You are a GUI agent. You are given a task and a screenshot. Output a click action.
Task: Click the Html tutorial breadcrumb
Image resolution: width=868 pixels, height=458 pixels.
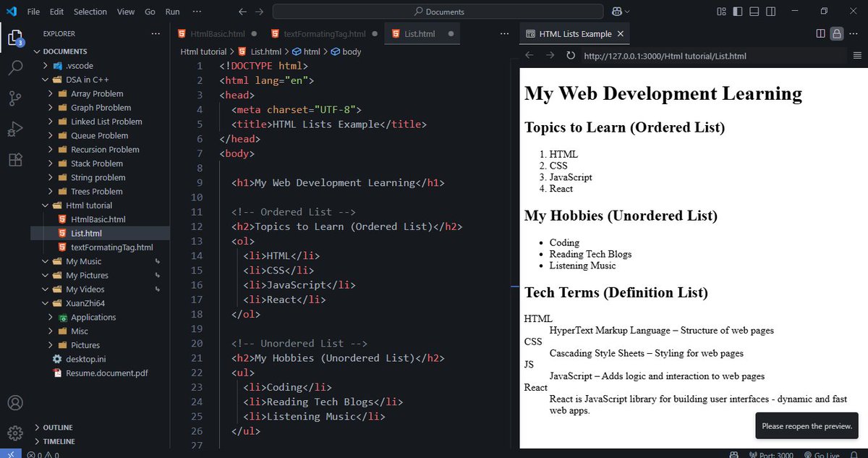(x=203, y=51)
